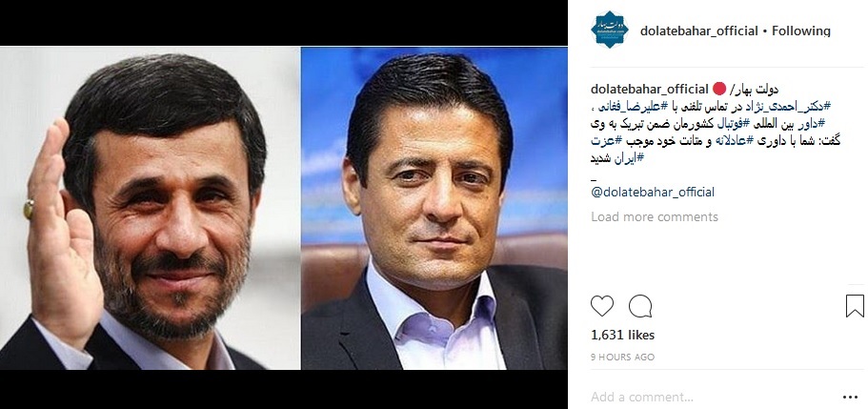The image size is (868, 409).
Task: Click the Following button in the header
Action: 801,31
